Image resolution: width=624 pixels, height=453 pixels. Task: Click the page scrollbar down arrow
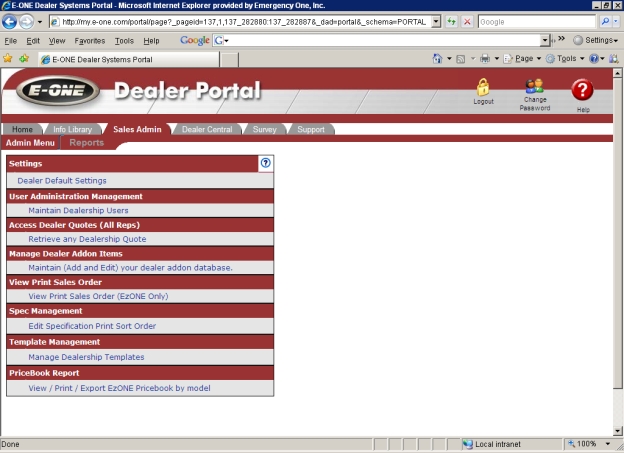(617, 431)
